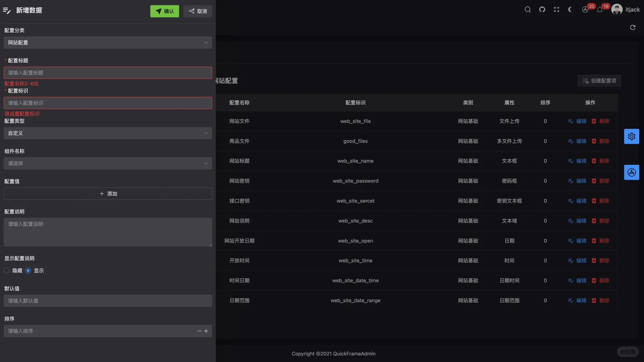Image resolution: width=644 pixels, height=362 pixels.
Task: Click the 配置说明 textarea
Action: (108, 232)
